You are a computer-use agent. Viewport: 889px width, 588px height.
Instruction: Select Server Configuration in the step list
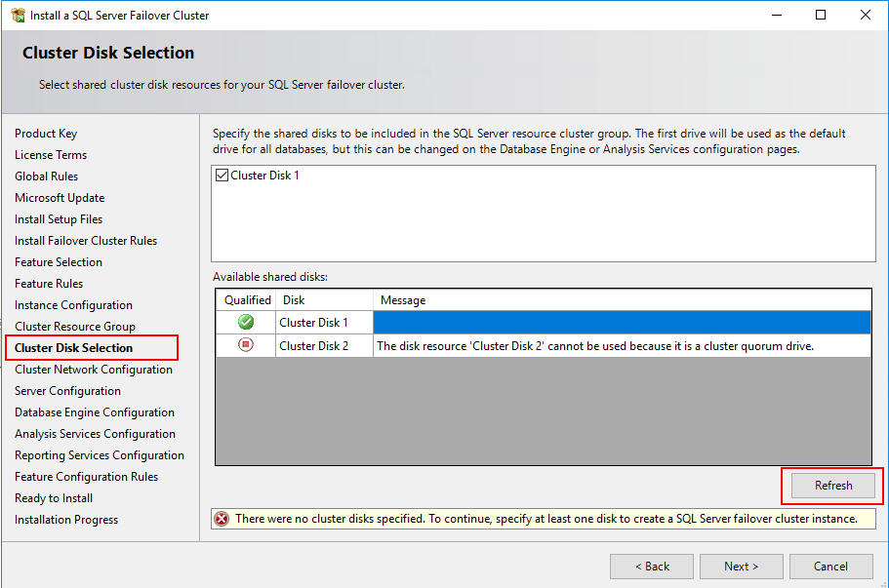(x=67, y=391)
